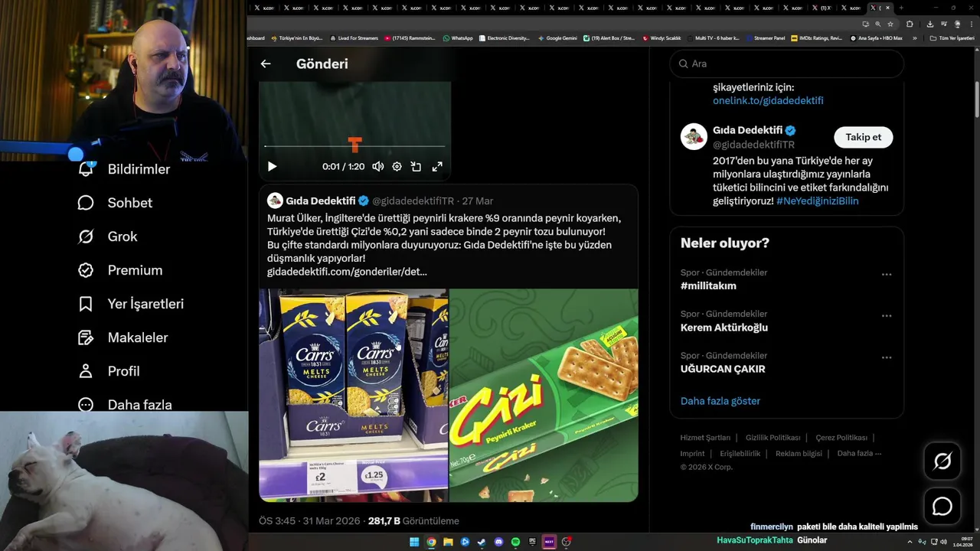Open the browser zoom magnifier icon
Image resolution: width=980 pixels, height=551 pixels.
(x=877, y=24)
